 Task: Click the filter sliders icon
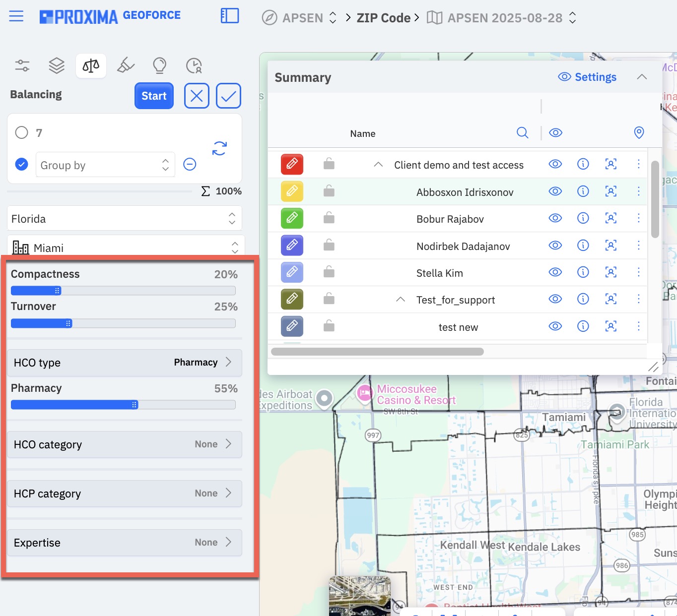[22, 65]
